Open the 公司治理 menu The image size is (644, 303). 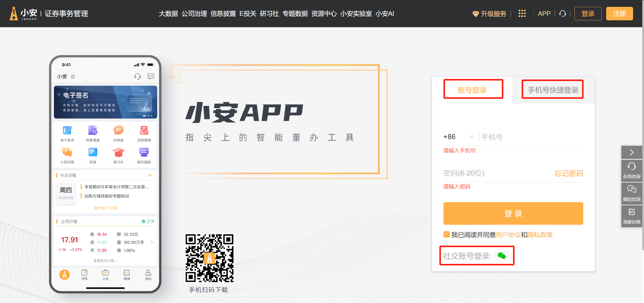click(x=194, y=14)
